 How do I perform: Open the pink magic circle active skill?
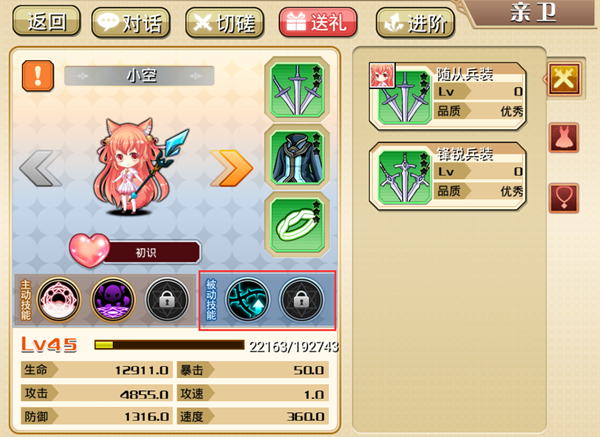point(59,300)
